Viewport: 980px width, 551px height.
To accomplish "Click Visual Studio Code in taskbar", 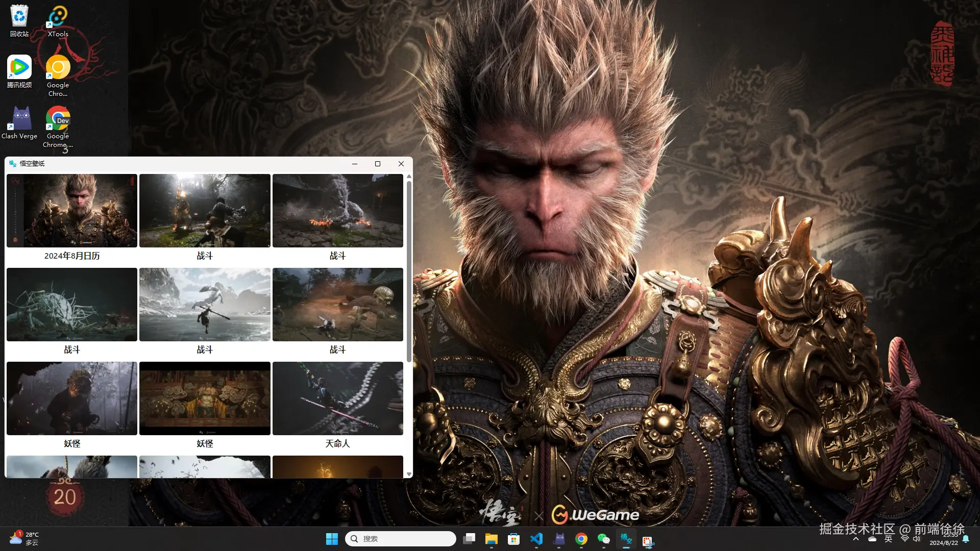I will pyautogui.click(x=536, y=539).
